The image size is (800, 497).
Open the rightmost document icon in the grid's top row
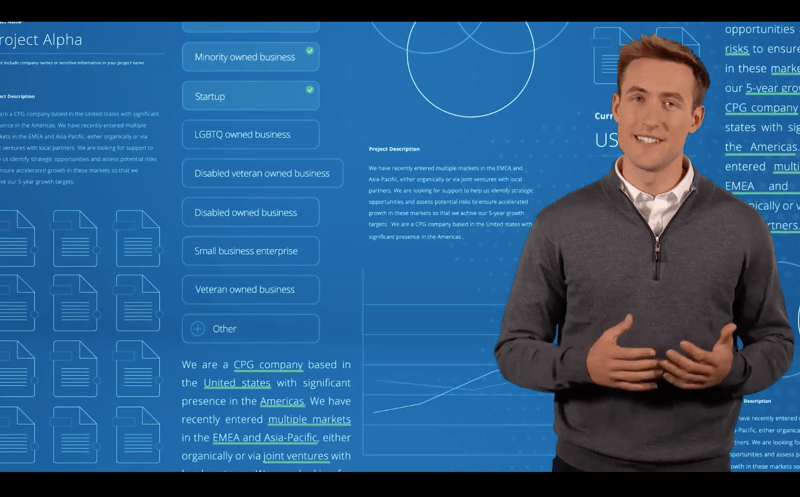pyautogui.click(x=138, y=238)
